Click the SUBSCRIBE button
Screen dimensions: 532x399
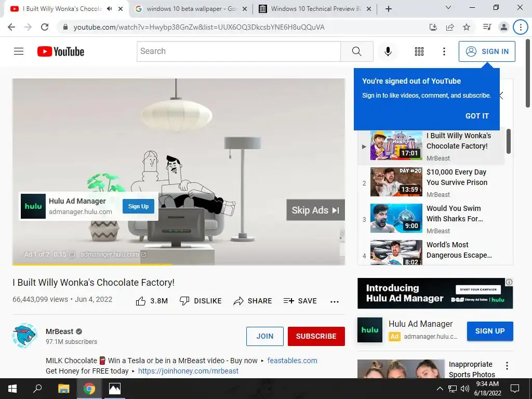(316, 336)
